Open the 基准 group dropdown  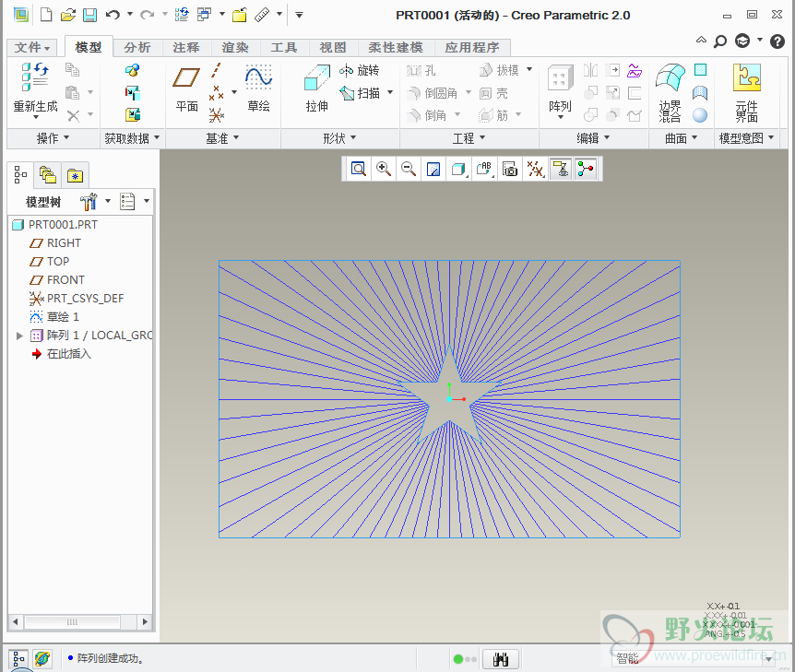tap(222, 138)
